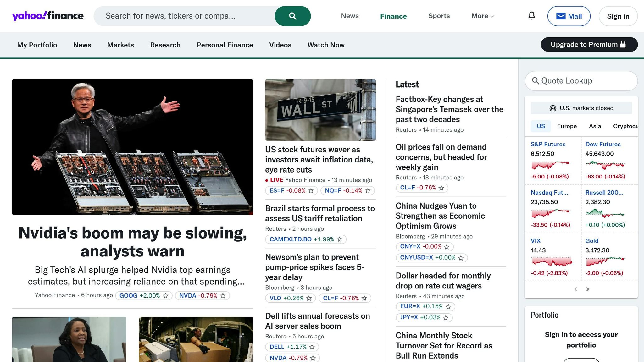Click the Yahoo Finance logo

pyautogui.click(x=48, y=16)
